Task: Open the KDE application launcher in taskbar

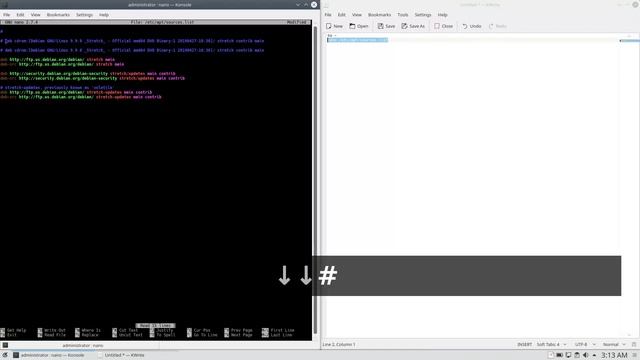Action: point(5,355)
